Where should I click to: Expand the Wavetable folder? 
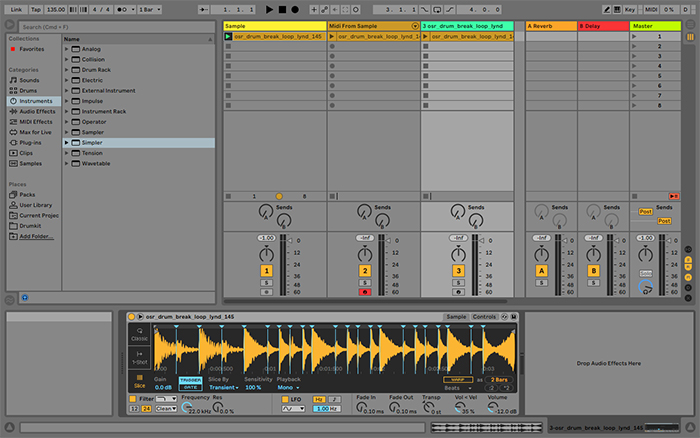point(67,164)
